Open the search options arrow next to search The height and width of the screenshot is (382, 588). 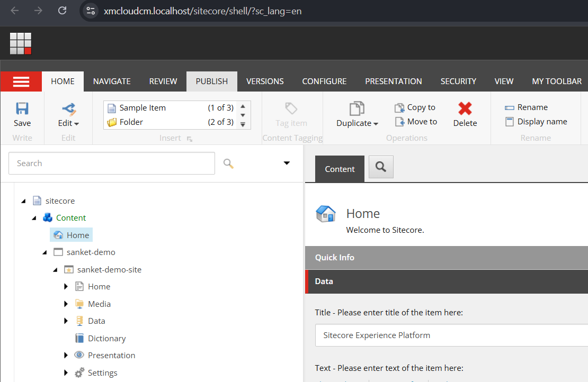(286, 163)
